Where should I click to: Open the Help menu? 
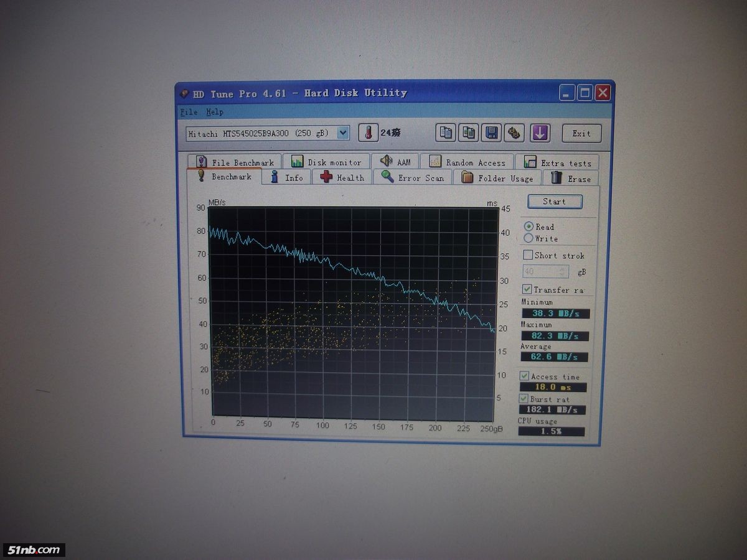pos(215,112)
